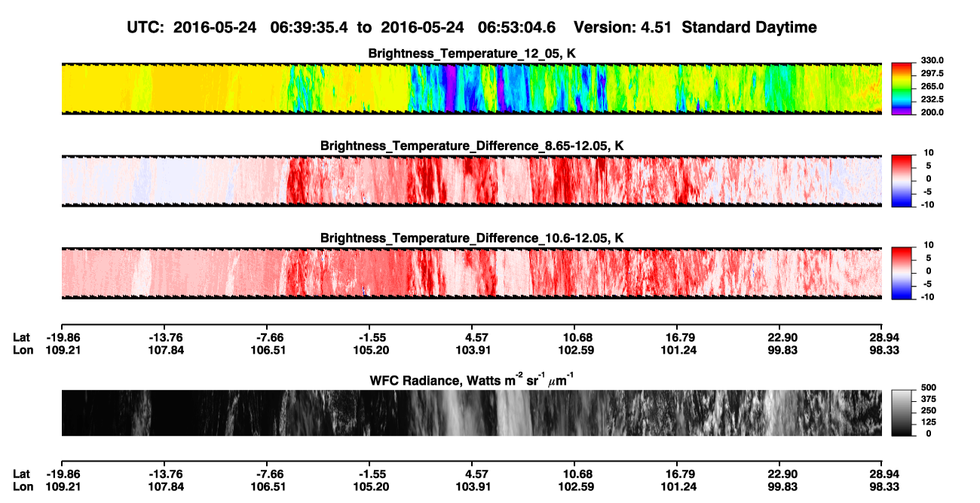Viewport: 980px width, 503px height.
Task: Click the Lon row label beneath the WFC Radiance image
Action: (x=23, y=486)
